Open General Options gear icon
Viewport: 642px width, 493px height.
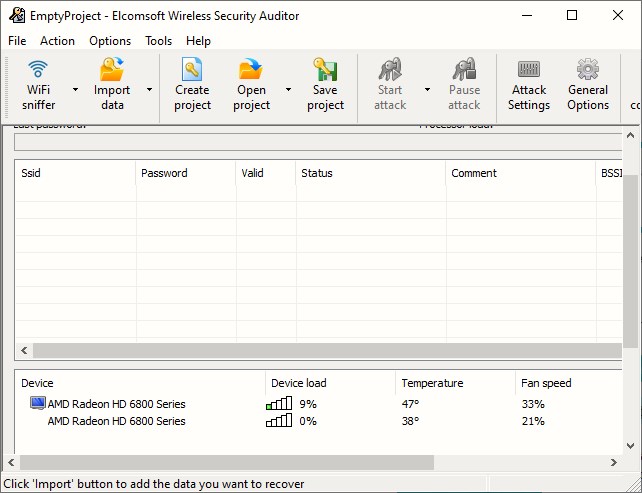coord(587,70)
